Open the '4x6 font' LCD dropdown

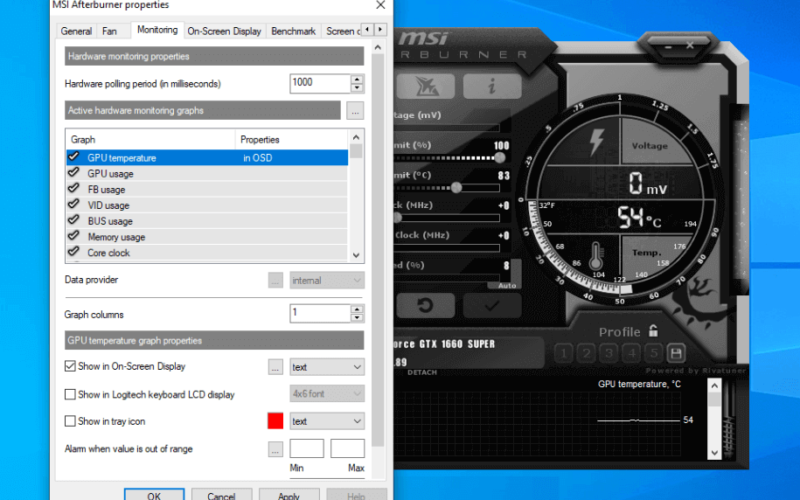(327, 393)
